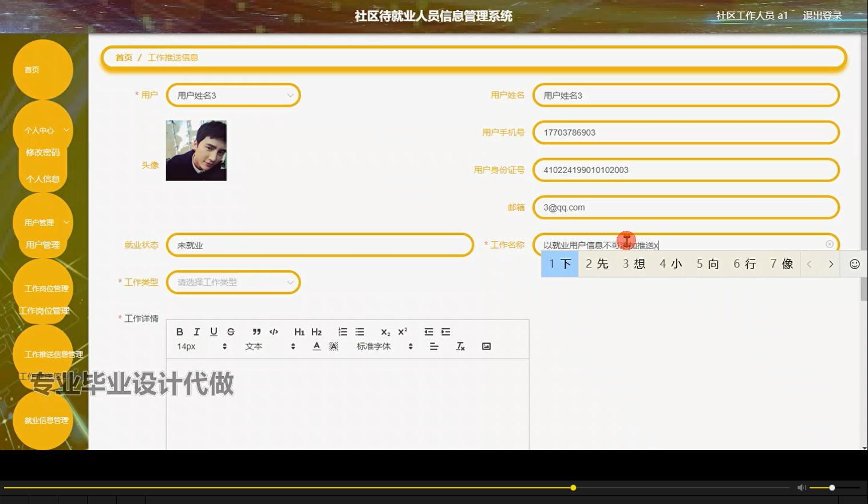Image resolution: width=868 pixels, height=504 pixels.
Task: Expand the 用户管理 sidebar menu arrow
Action: (x=66, y=222)
